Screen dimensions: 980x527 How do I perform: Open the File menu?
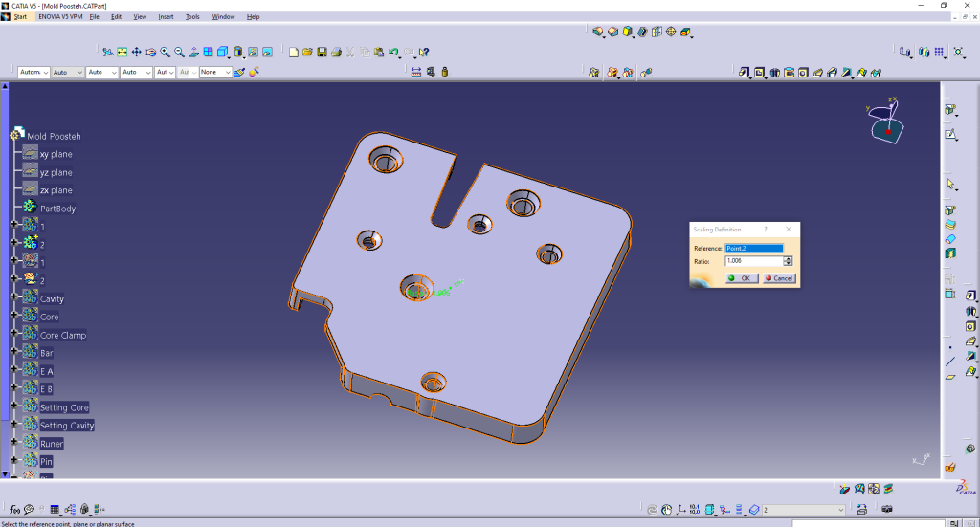coord(95,17)
